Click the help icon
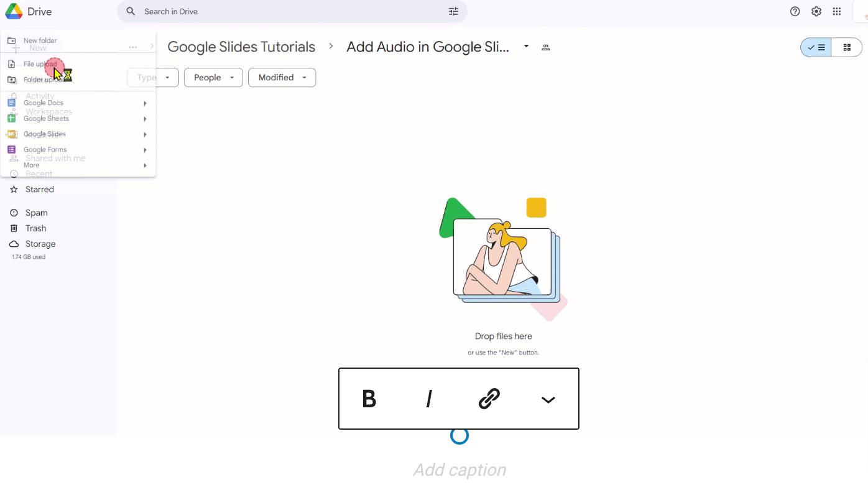Image resolution: width=868 pixels, height=500 pixels. 795,11
